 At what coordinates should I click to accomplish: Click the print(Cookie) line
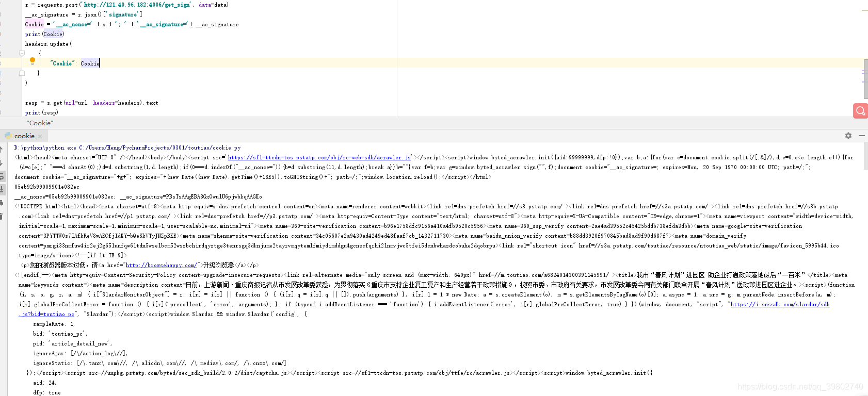click(45, 34)
